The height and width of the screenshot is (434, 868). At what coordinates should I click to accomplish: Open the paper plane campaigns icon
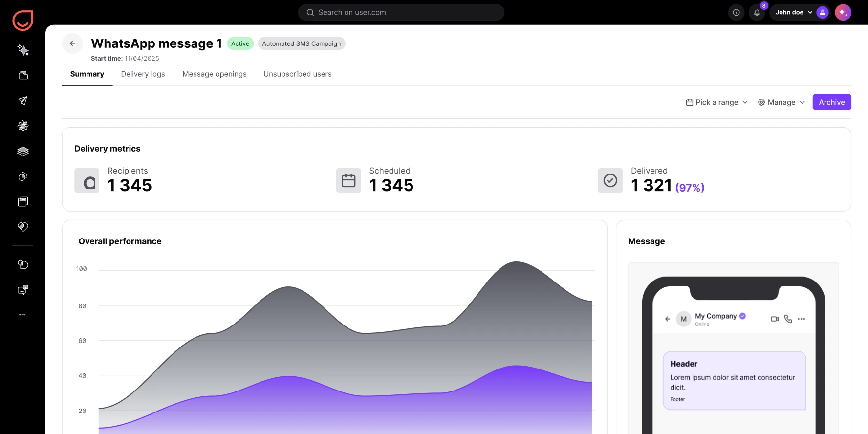coord(23,101)
